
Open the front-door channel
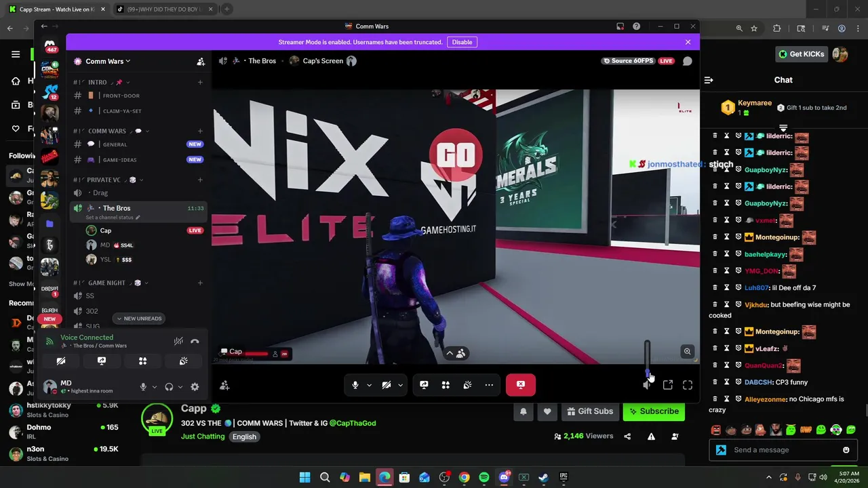(x=138, y=96)
